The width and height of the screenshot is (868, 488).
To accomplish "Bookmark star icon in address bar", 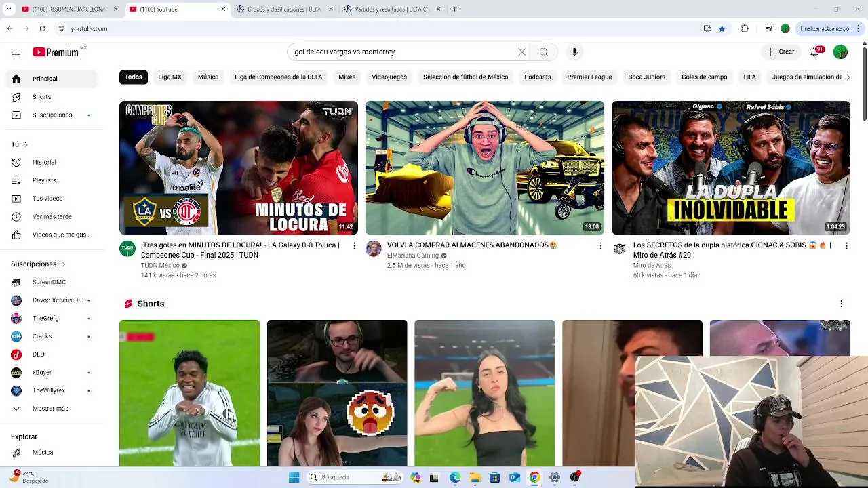I will pyautogui.click(x=722, y=28).
